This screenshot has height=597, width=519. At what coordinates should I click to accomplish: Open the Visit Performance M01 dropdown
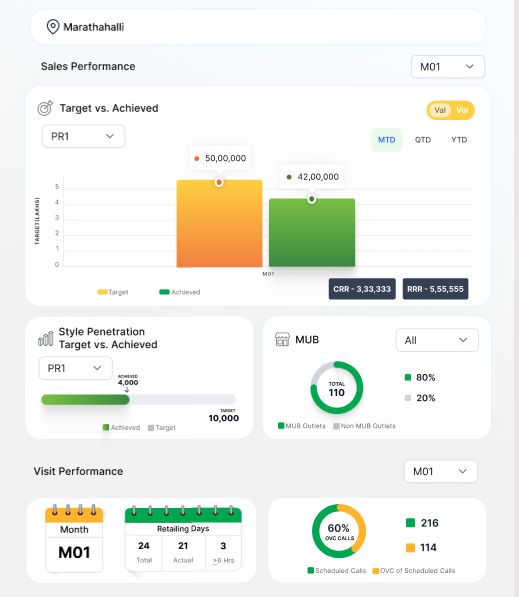click(x=441, y=471)
